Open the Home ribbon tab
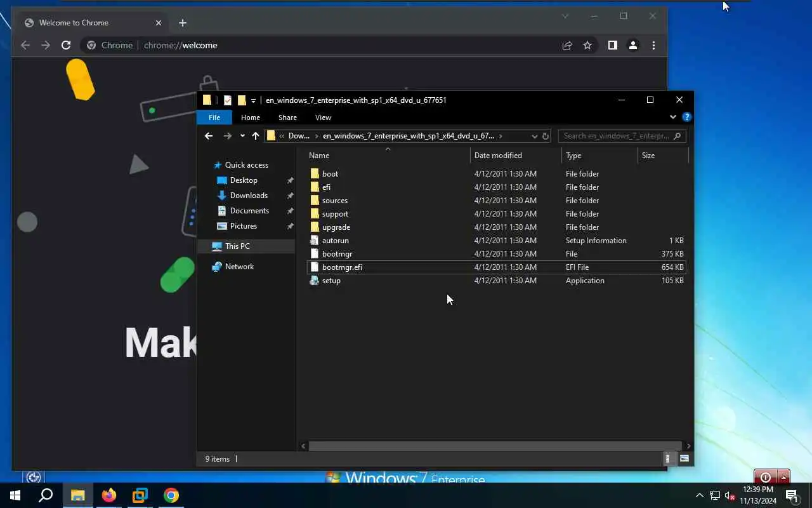This screenshot has width=812, height=508. tap(251, 117)
